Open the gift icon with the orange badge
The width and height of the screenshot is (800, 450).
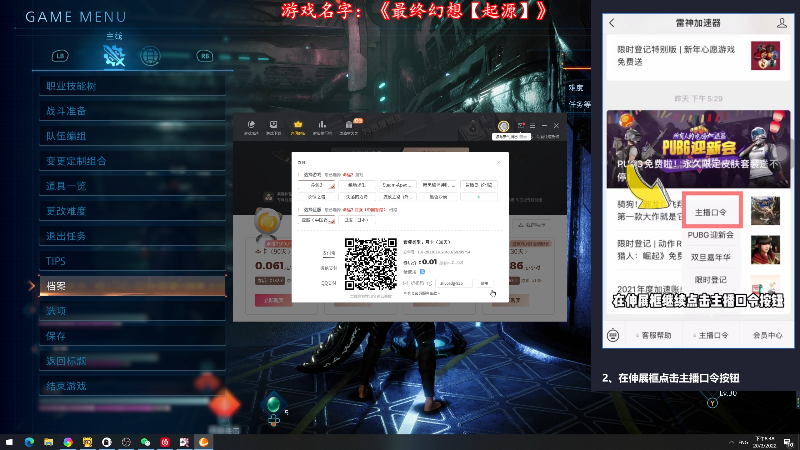[349, 127]
